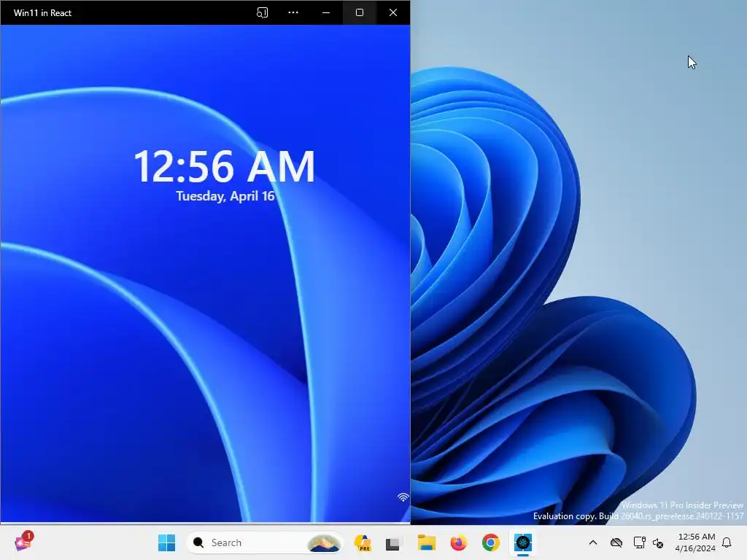Image resolution: width=747 pixels, height=560 pixels.
Task: Click the OneDrive cloud tray icon
Action: click(616, 542)
